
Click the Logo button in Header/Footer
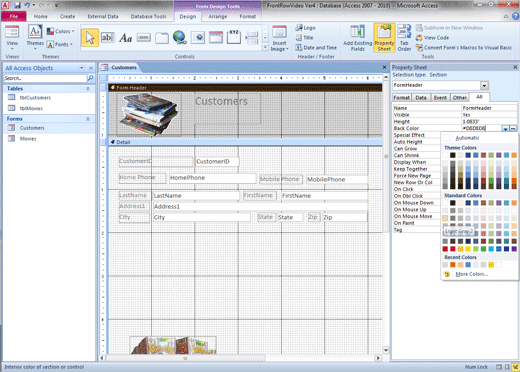(x=306, y=28)
